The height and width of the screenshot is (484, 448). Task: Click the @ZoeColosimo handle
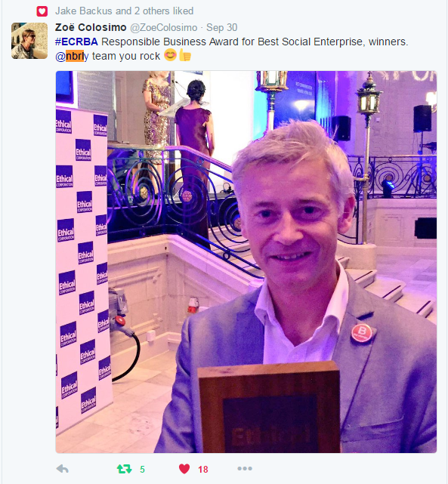point(164,28)
